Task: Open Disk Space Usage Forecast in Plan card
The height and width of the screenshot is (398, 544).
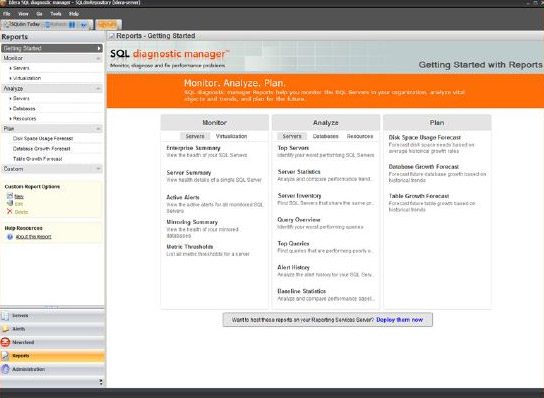Action: (425, 137)
